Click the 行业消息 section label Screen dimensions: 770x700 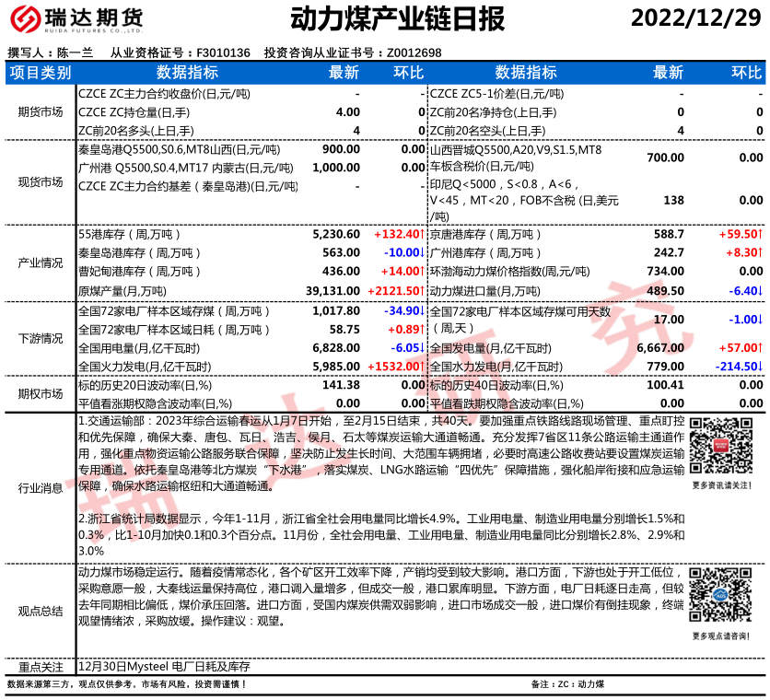pos(41,485)
